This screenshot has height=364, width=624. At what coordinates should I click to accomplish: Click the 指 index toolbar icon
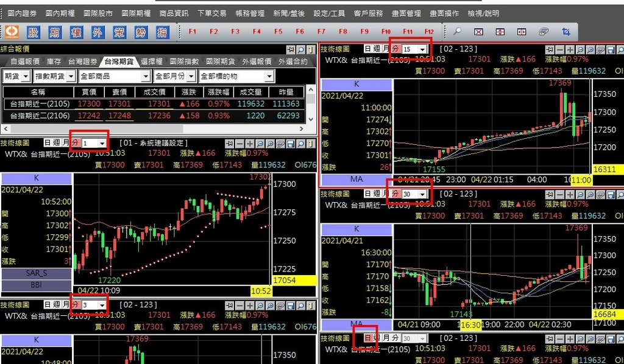(x=162, y=32)
